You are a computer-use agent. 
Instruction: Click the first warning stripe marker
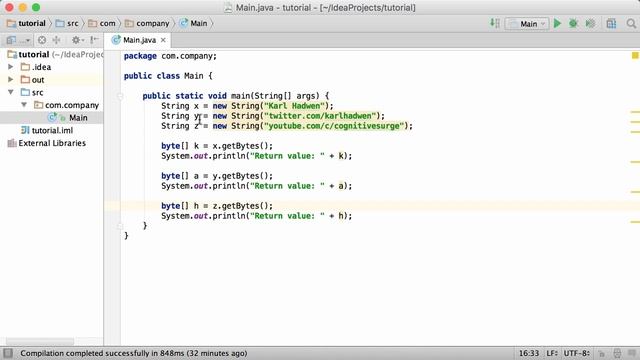pos(635,111)
